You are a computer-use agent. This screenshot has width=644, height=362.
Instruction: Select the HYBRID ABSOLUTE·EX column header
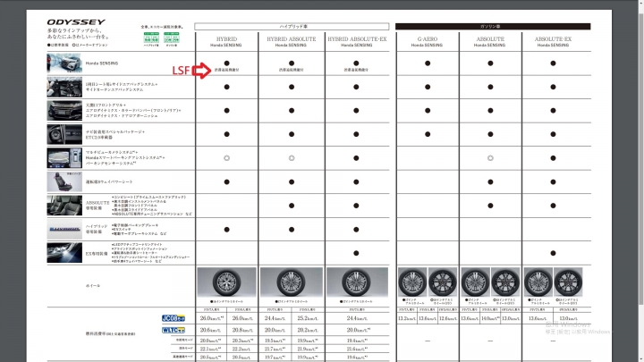point(357,41)
